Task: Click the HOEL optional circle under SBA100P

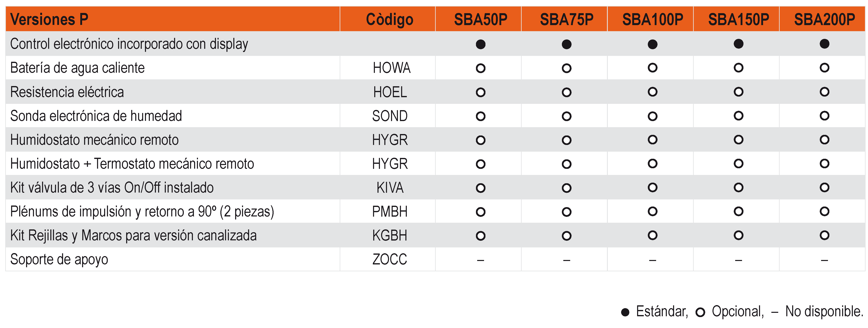Action: pyautogui.click(x=652, y=92)
